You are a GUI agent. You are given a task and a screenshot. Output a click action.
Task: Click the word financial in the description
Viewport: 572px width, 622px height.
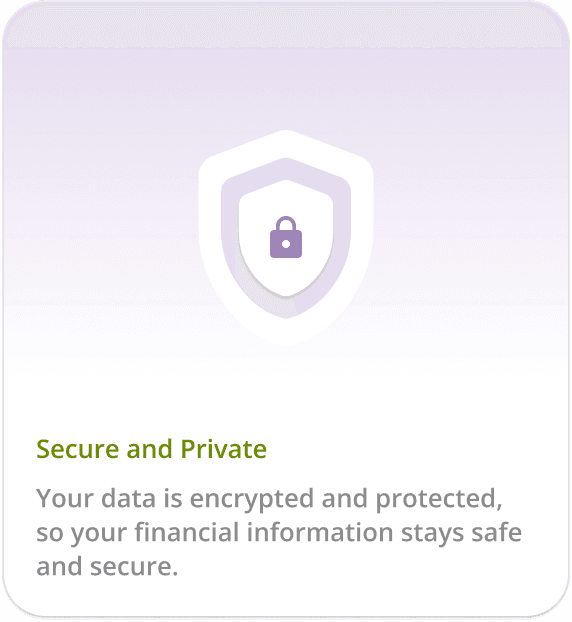click(x=187, y=532)
